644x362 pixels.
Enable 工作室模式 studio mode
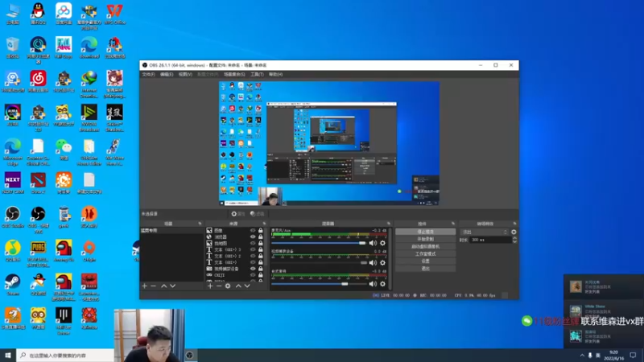coord(426,253)
